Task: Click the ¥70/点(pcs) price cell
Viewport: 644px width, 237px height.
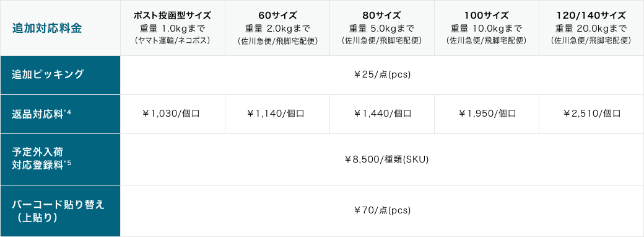Action: [382, 211]
